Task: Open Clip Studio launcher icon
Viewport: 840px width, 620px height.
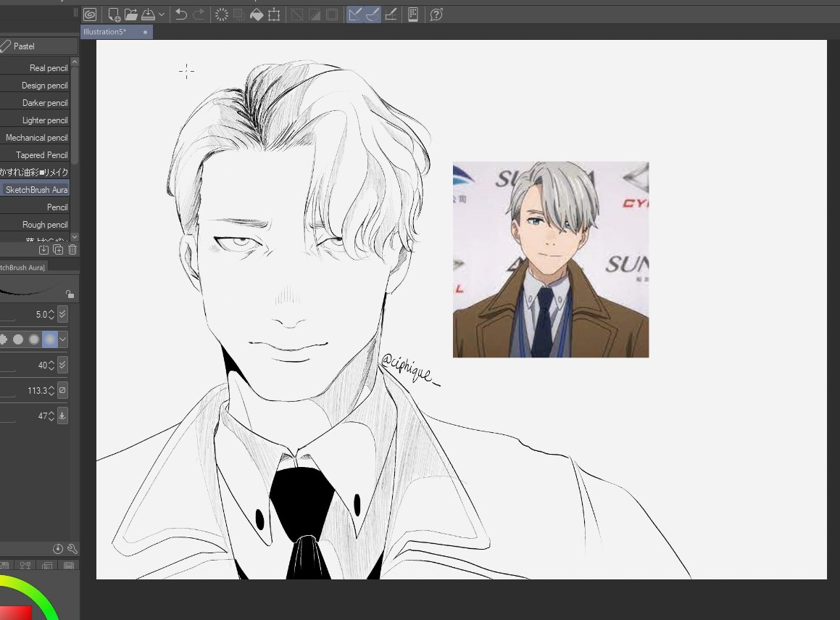Action: pyautogui.click(x=90, y=15)
